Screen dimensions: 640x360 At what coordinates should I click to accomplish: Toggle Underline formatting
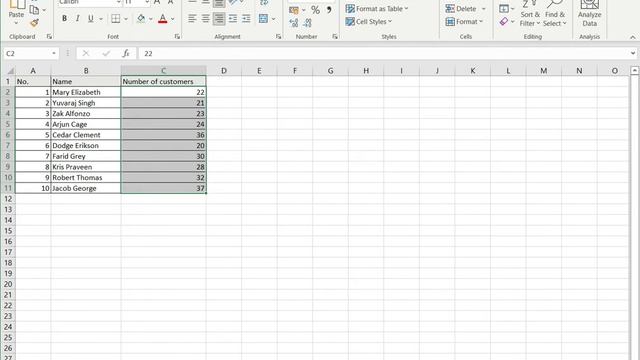pyautogui.click(x=91, y=19)
